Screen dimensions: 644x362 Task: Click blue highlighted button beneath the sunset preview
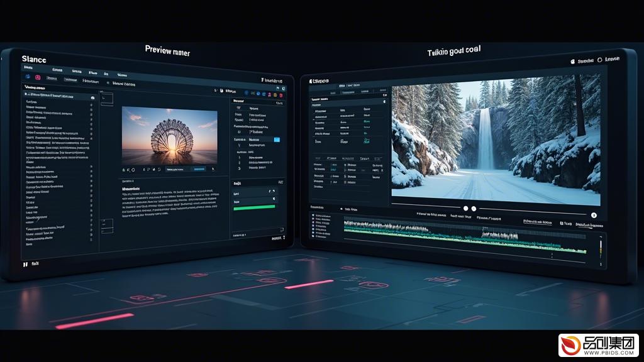199,169
